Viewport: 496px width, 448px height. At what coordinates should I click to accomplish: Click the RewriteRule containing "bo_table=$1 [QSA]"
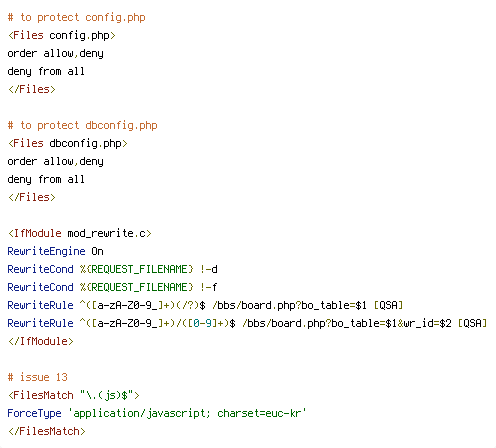[205, 305]
